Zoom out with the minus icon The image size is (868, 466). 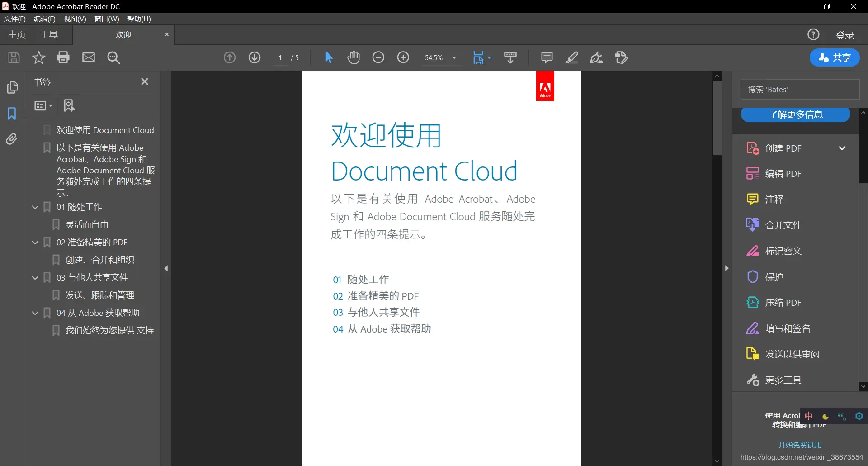[x=378, y=57]
